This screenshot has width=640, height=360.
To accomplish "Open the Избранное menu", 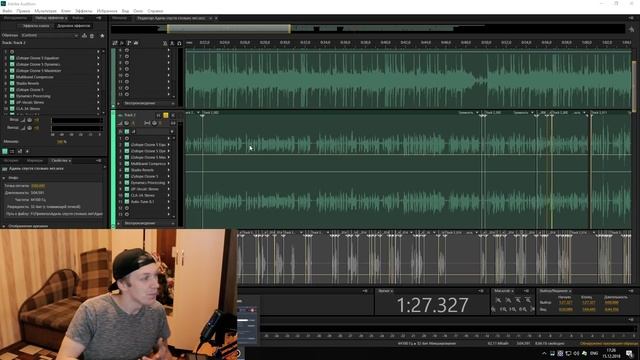I will point(107,11).
